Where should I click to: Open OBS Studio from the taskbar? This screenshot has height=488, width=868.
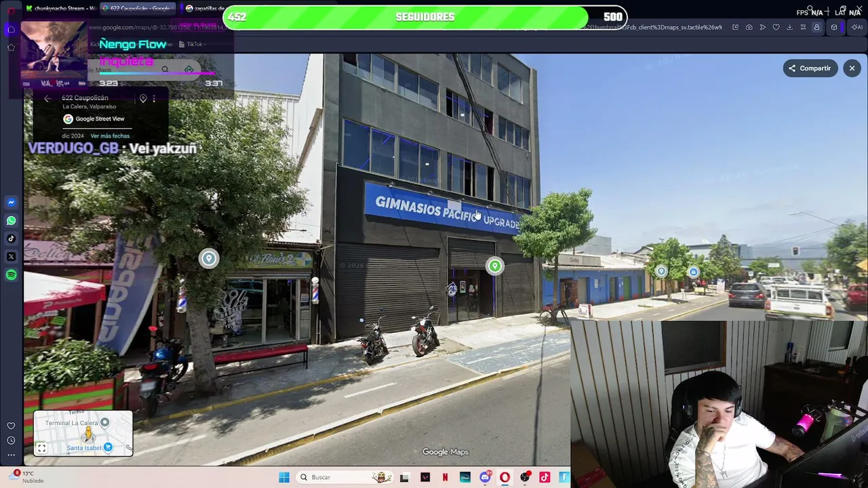pyautogui.click(x=525, y=477)
